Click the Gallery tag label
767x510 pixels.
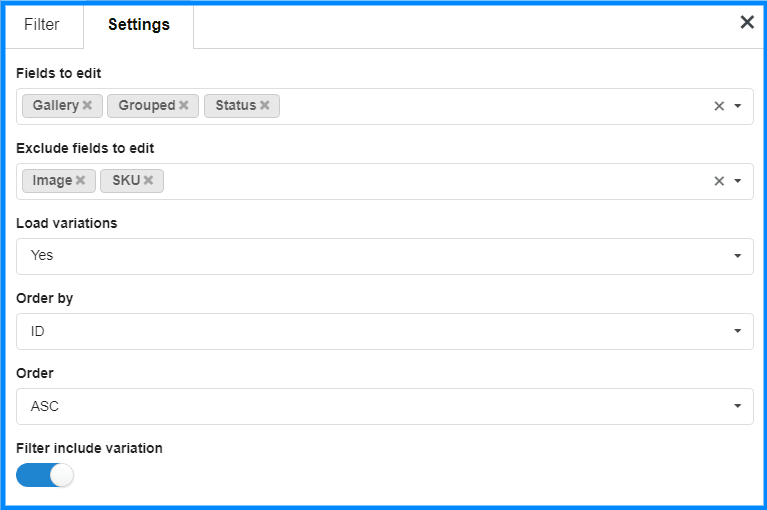[x=56, y=105]
